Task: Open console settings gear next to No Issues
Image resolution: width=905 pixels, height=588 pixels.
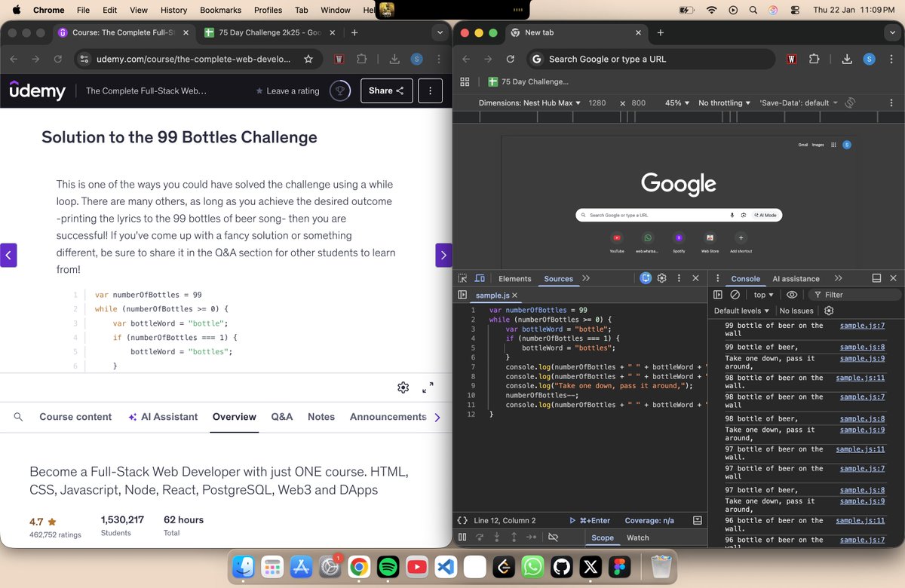Action: (829, 311)
